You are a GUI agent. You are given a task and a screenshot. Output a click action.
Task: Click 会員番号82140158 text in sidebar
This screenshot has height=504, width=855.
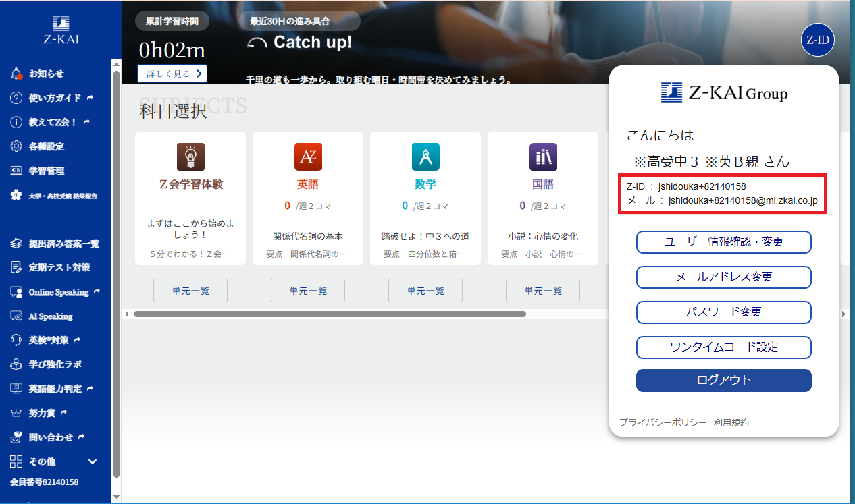[x=44, y=482]
